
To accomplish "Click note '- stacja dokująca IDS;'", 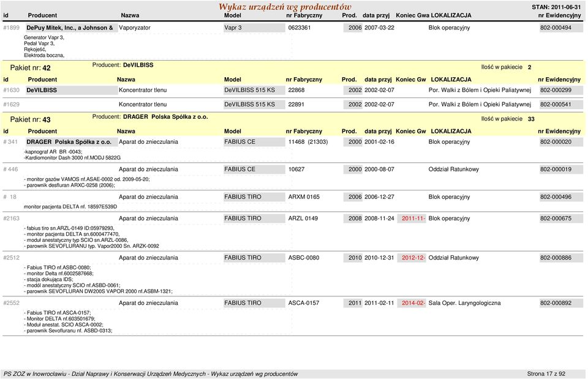I will tap(49, 279).
